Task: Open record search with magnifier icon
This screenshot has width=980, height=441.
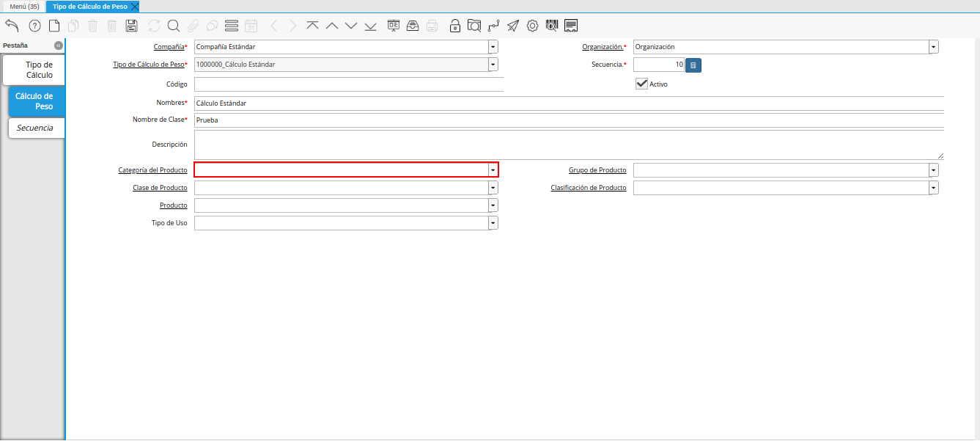Action: tap(174, 26)
